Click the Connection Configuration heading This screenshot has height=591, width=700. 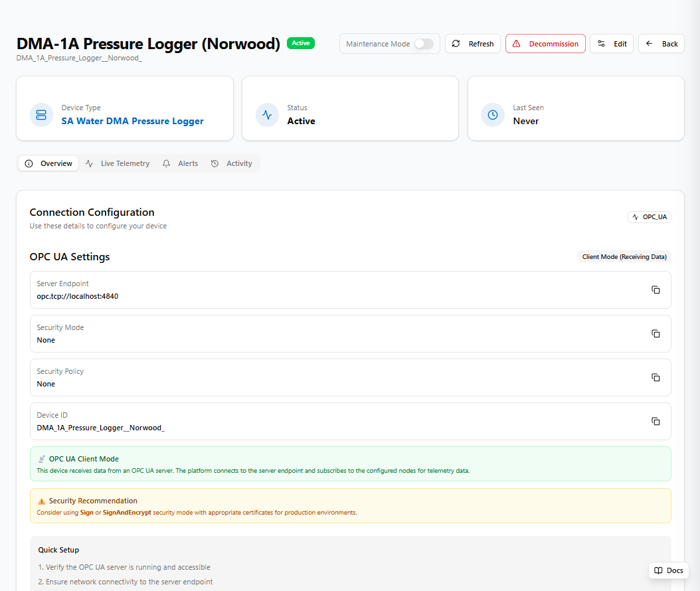coord(92,212)
